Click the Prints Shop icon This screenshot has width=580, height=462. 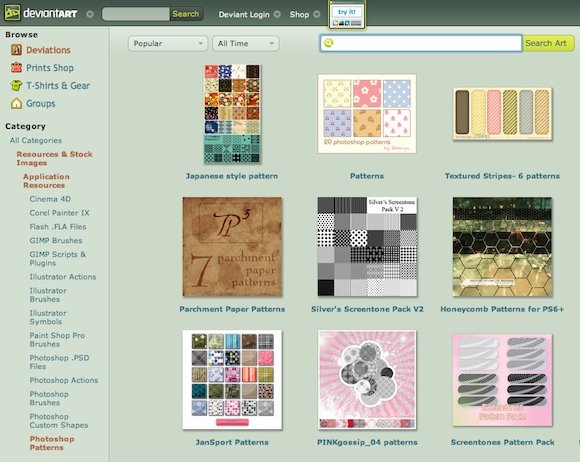[16, 68]
